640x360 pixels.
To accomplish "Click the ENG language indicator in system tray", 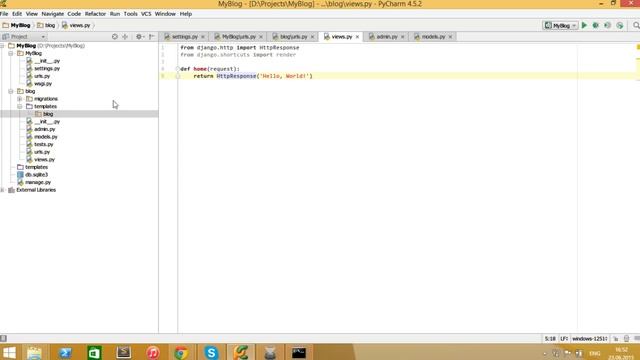I will tap(595, 353).
